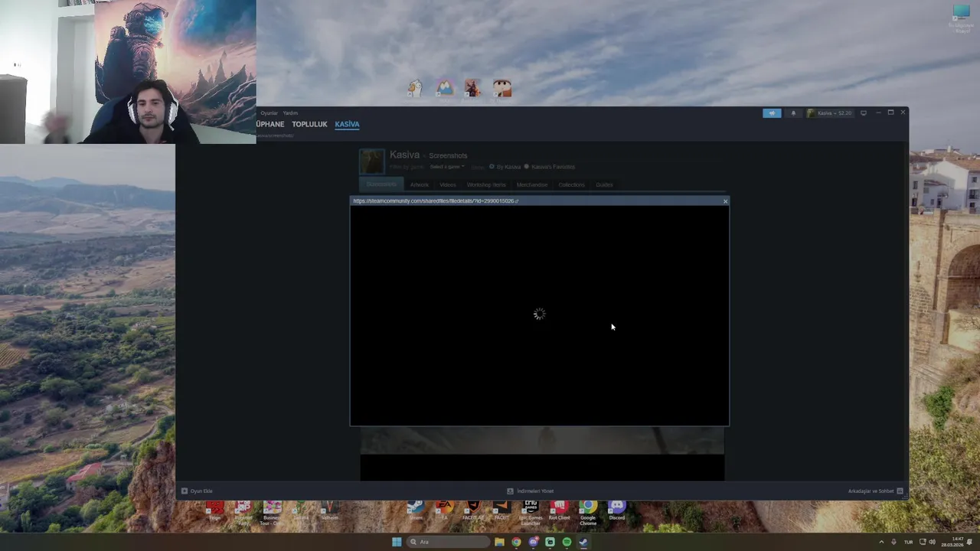
Task: Click the screenshot thumbnail below the popup
Action: tap(542, 454)
